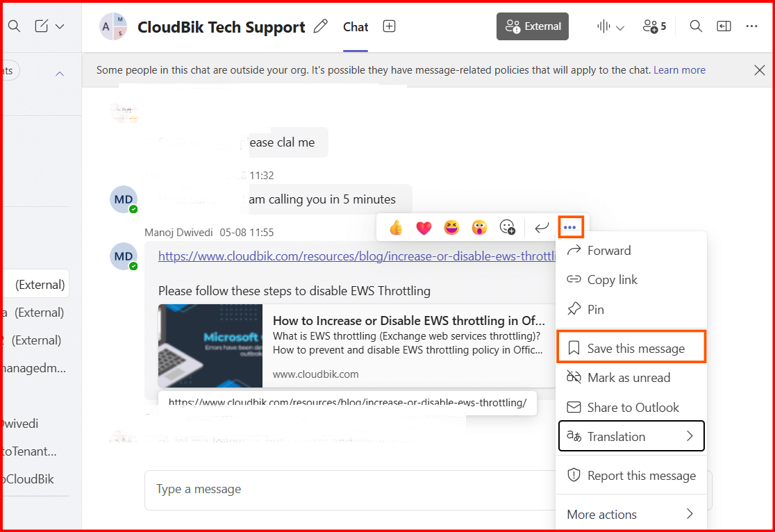Open the Chat tab

[x=356, y=27]
